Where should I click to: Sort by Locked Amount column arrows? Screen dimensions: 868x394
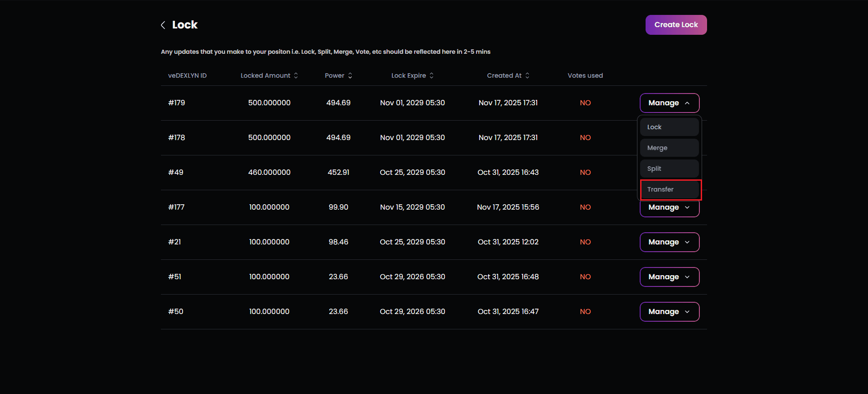pos(296,75)
